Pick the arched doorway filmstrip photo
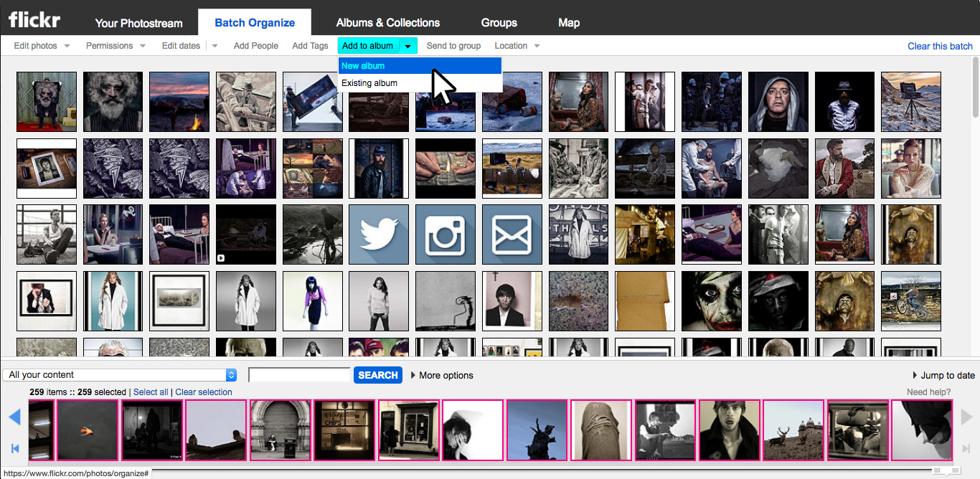Image resolution: width=980 pixels, height=479 pixels. (281, 430)
